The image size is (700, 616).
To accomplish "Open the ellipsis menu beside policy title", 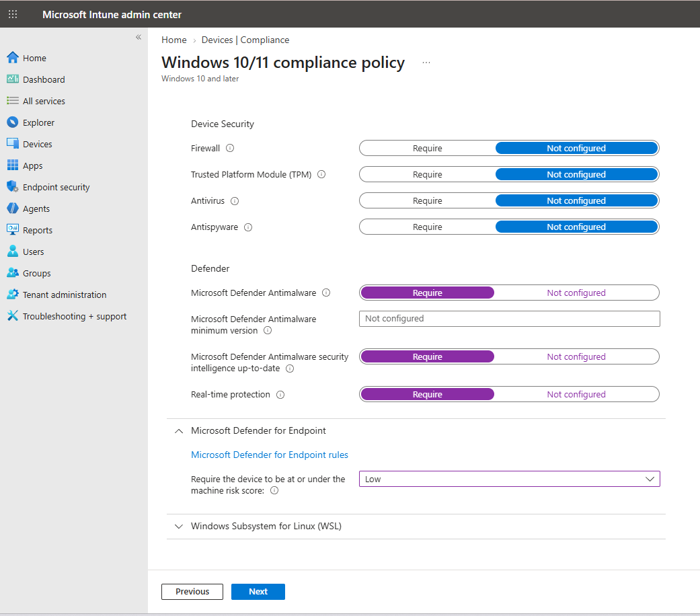I will point(426,63).
